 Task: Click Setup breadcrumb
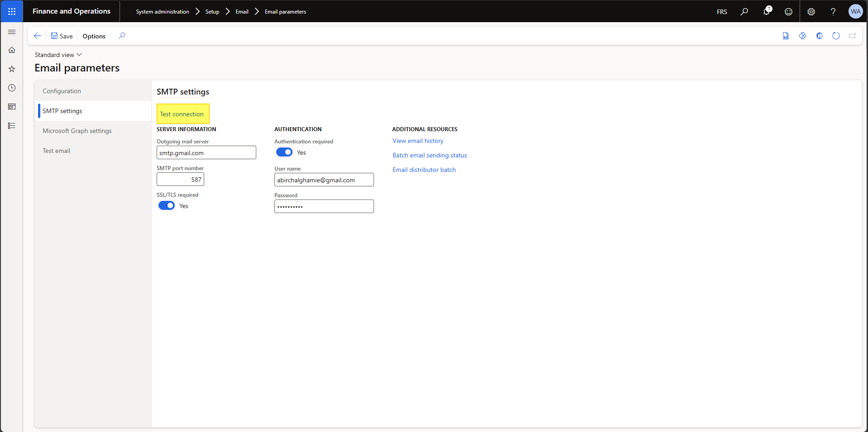point(212,12)
